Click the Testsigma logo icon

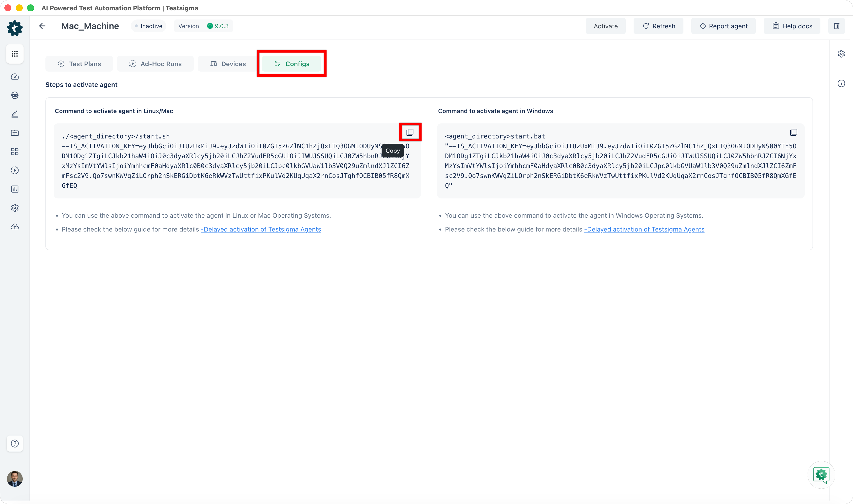[15, 28]
